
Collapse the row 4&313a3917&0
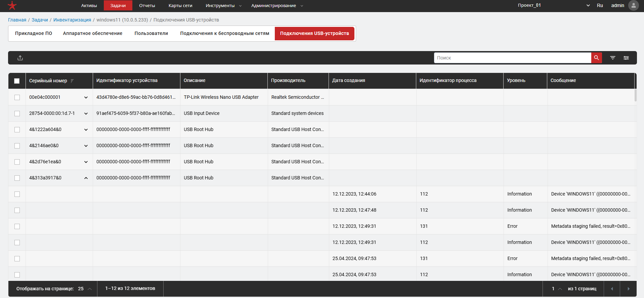(86, 178)
